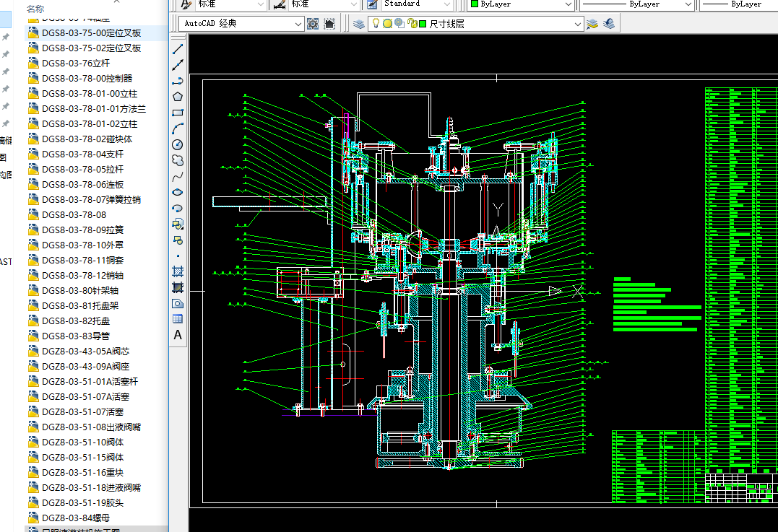Viewport: 778px width, 532px height.
Task: Open the Multiline Text tool
Action: (178, 335)
